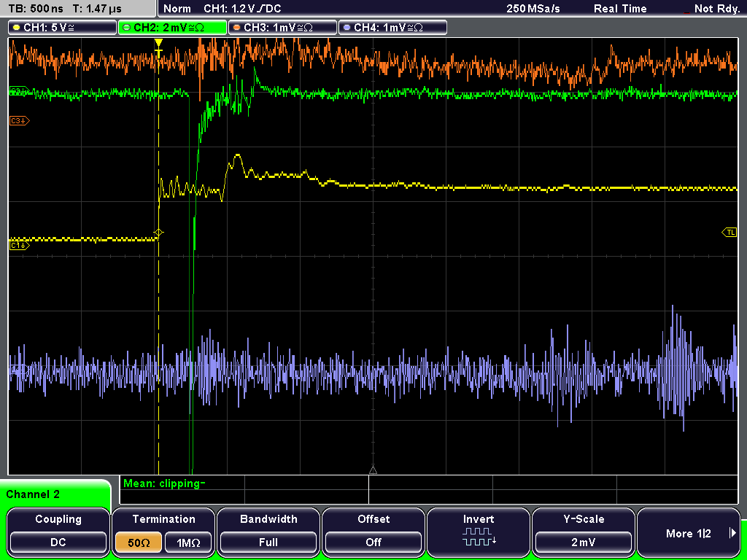The image size is (747, 560).
Task: Click the 250 MSa/s sample rate readout
Action: coord(533,9)
